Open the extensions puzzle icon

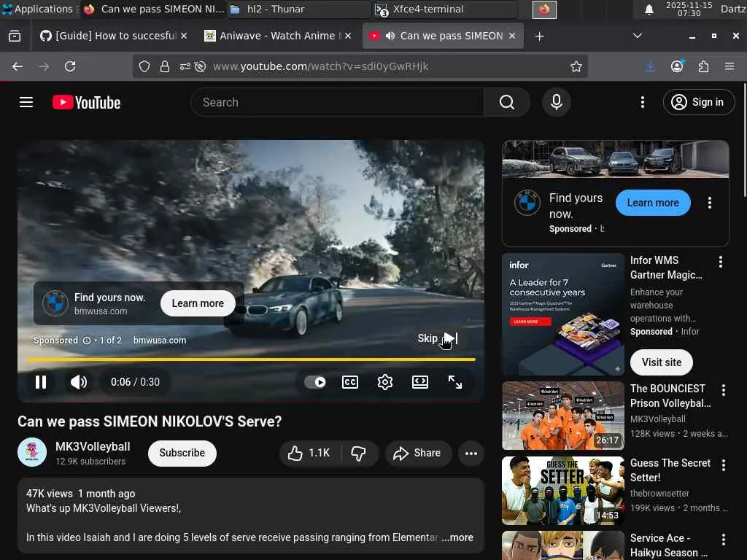[x=703, y=66]
